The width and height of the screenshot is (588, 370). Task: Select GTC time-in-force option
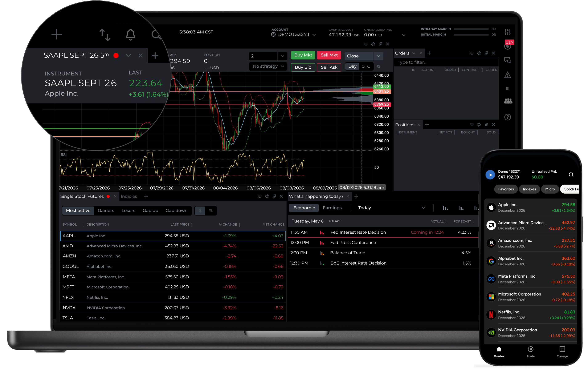[366, 67]
